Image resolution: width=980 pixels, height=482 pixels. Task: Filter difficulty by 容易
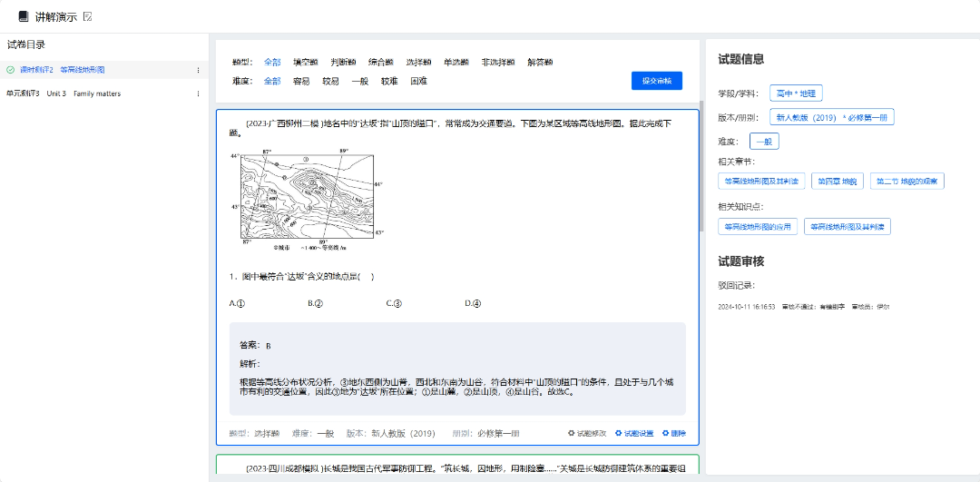click(x=302, y=82)
